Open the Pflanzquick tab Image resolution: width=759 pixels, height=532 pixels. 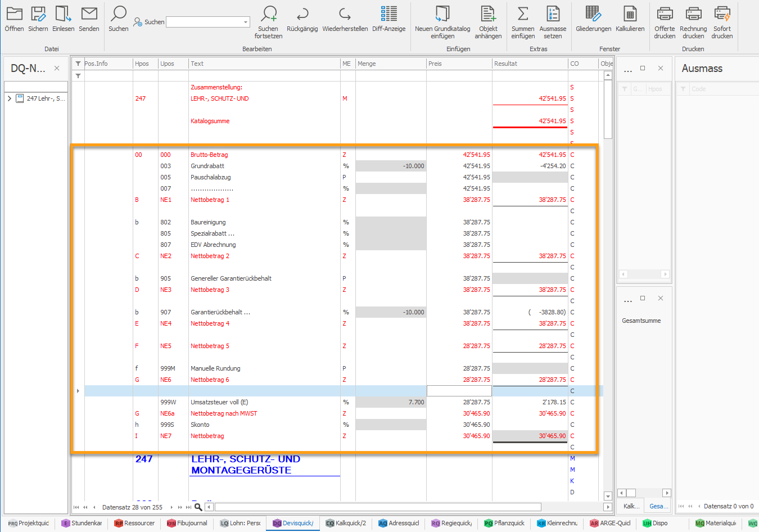point(504,523)
